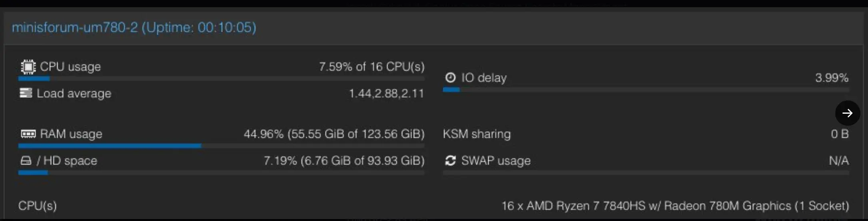
Task: Click the IO delay progress bar
Action: tap(646, 90)
